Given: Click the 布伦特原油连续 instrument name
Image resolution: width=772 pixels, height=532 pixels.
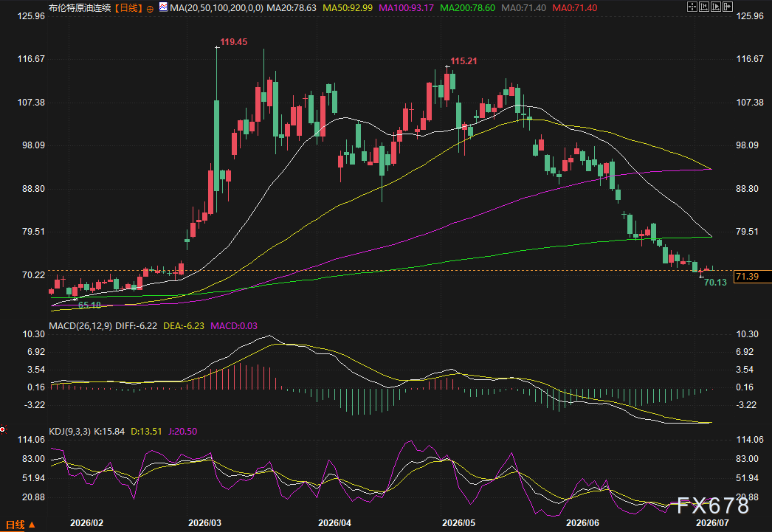Looking at the screenshot, I should [80, 8].
